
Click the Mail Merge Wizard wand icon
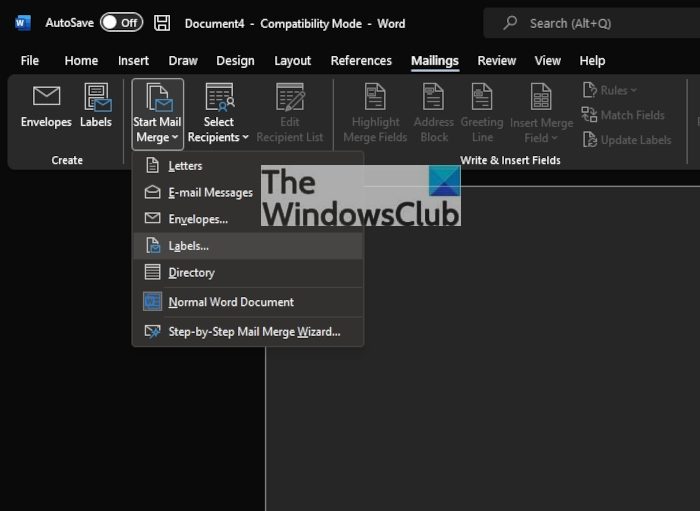click(152, 331)
